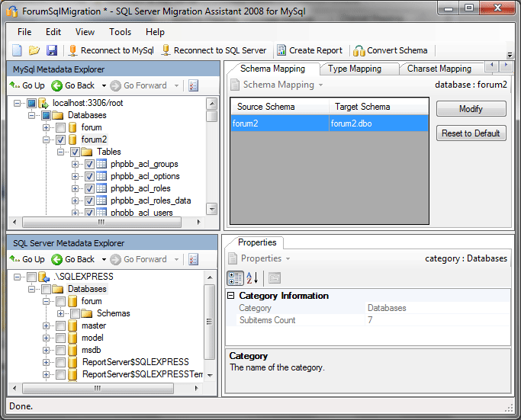Toggle the phpbb_acl_groups table checkbox
This screenshot has width=521, height=420.
coord(90,164)
